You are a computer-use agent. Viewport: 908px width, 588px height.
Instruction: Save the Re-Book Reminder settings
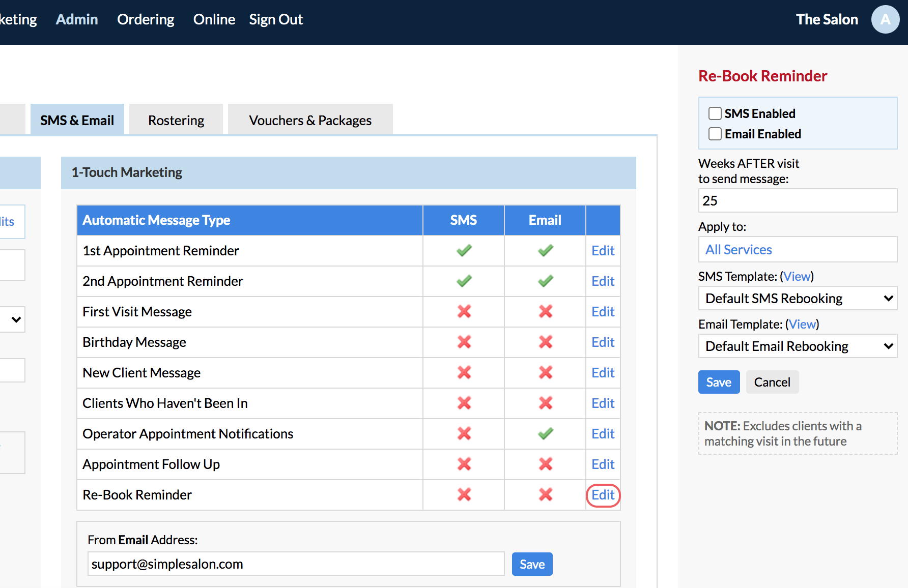click(719, 382)
